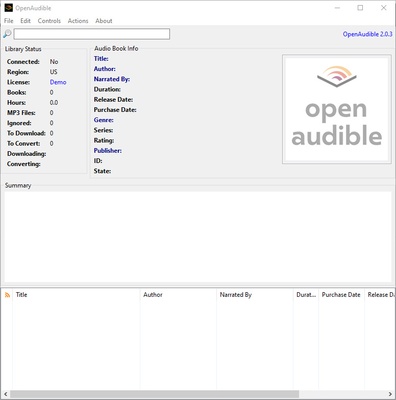Open the Actions menu
This screenshot has width=396, height=400.
(78, 21)
